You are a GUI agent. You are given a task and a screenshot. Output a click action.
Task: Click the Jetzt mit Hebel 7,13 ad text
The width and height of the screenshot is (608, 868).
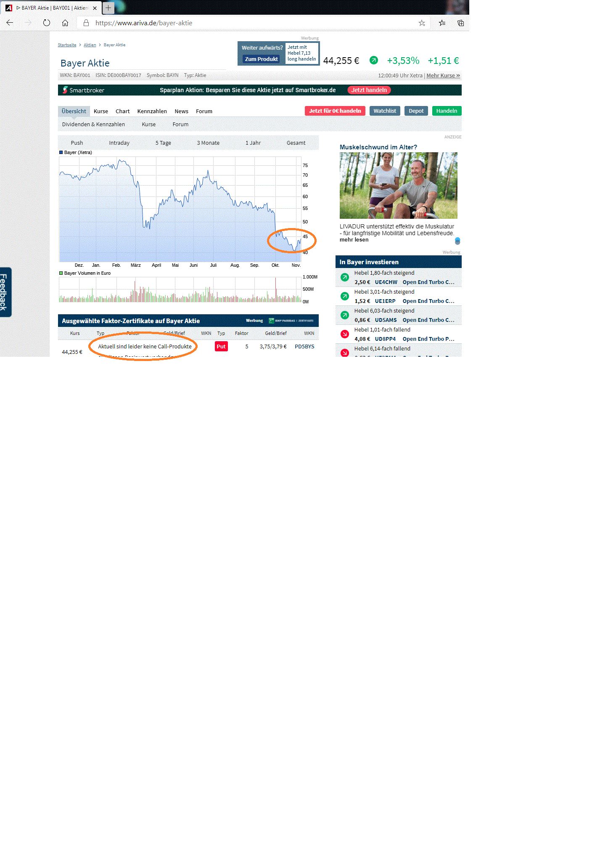point(302,53)
